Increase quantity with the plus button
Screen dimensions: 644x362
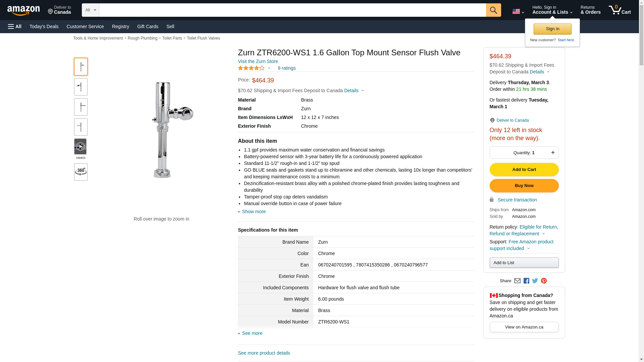click(x=553, y=153)
